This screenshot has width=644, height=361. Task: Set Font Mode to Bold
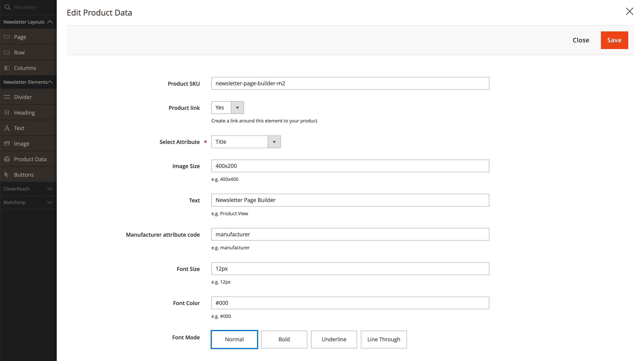284,339
